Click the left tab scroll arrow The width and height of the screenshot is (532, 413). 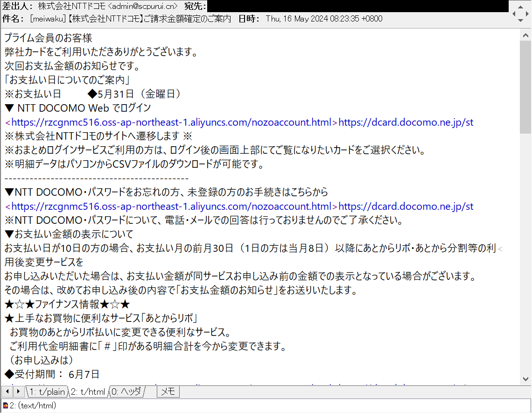pyautogui.click(x=7, y=392)
